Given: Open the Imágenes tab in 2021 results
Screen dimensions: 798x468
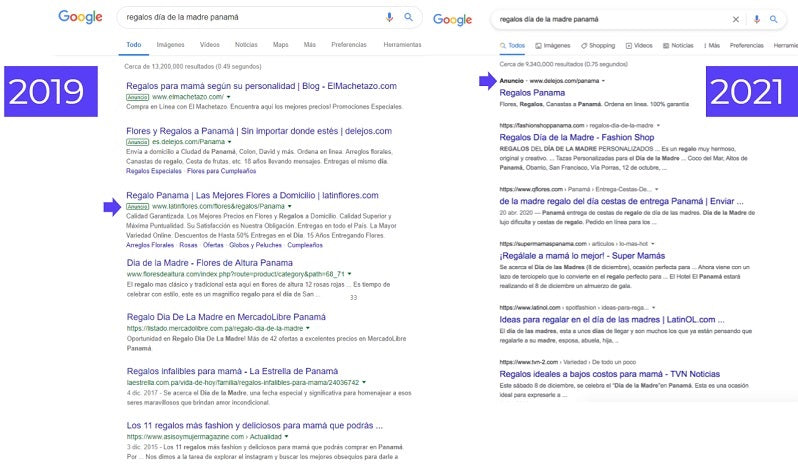Looking at the screenshot, I should (x=553, y=46).
